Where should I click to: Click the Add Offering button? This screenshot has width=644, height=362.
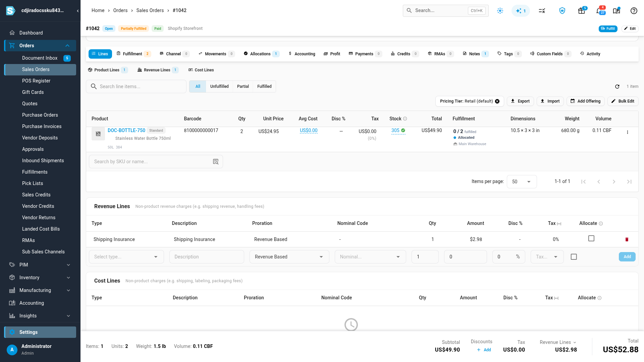586,101
